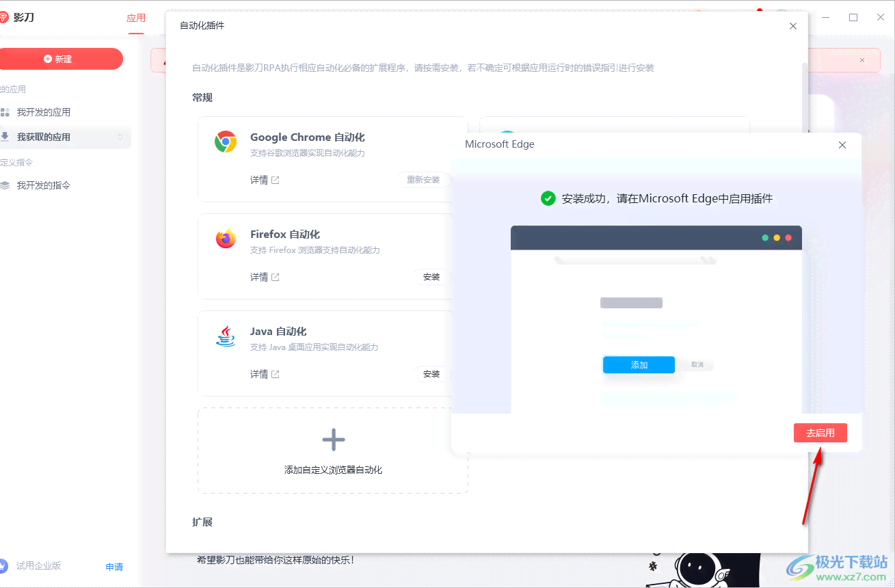Screen dimensions: 895x588
Task: Install the Firefox 自动化 plugin
Action: (x=431, y=277)
